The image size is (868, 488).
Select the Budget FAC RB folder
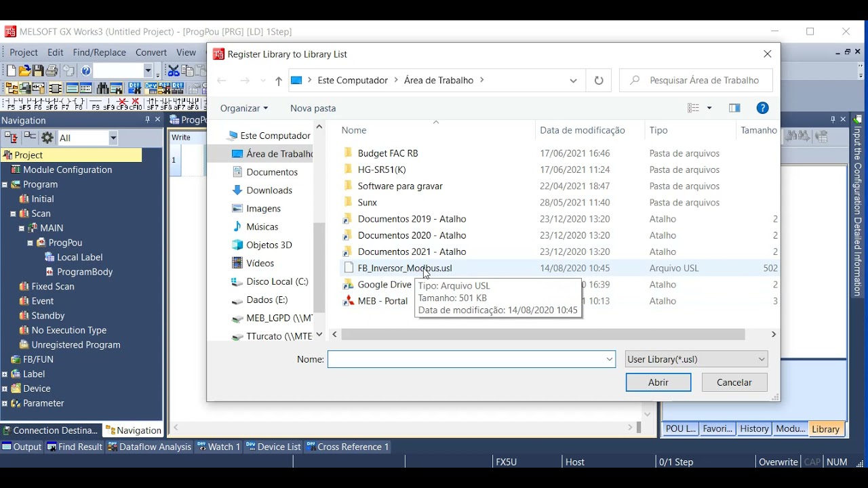pyautogui.click(x=388, y=153)
